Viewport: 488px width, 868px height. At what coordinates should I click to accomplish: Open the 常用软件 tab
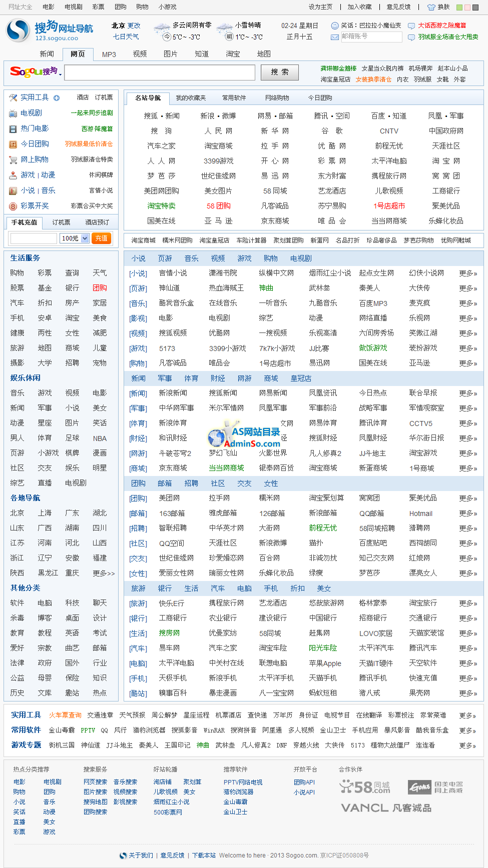[x=234, y=98]
